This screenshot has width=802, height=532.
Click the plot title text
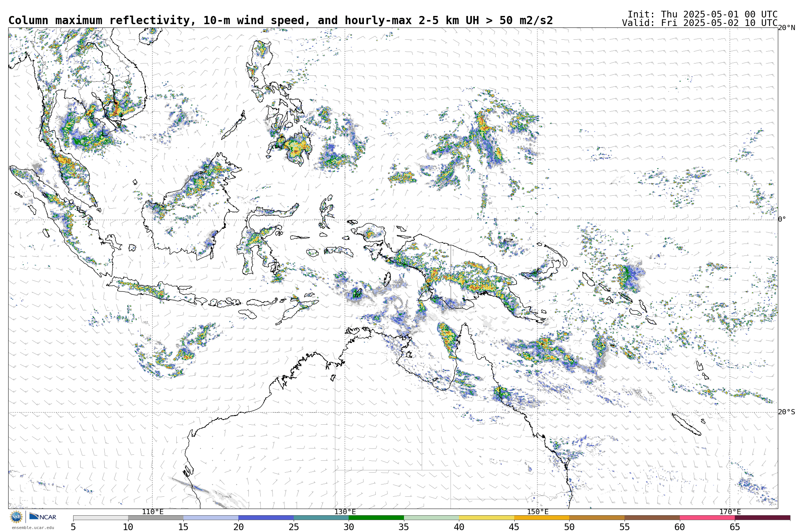pos(281,20)
